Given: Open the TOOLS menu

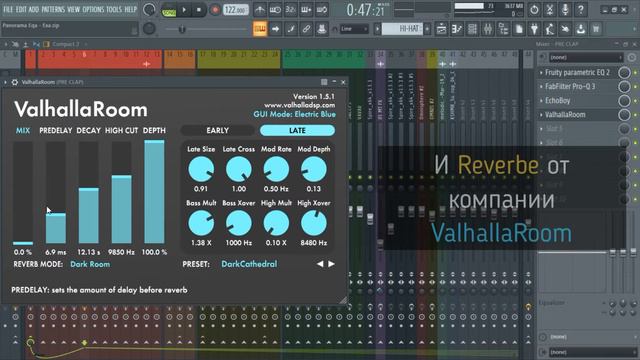Looking at the screenshot, I should point(114,9).
